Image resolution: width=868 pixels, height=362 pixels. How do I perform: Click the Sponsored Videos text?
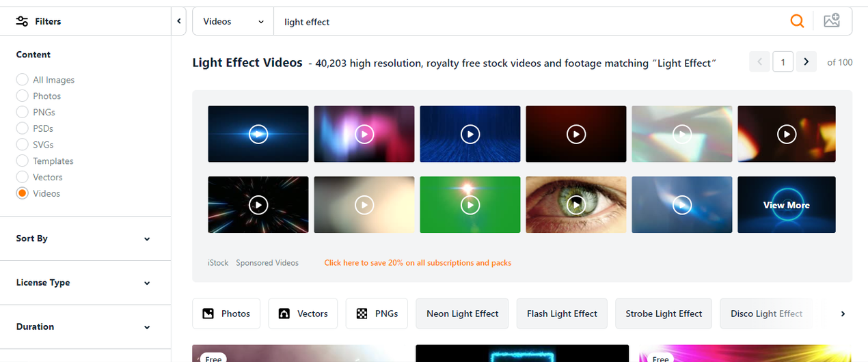267,262
